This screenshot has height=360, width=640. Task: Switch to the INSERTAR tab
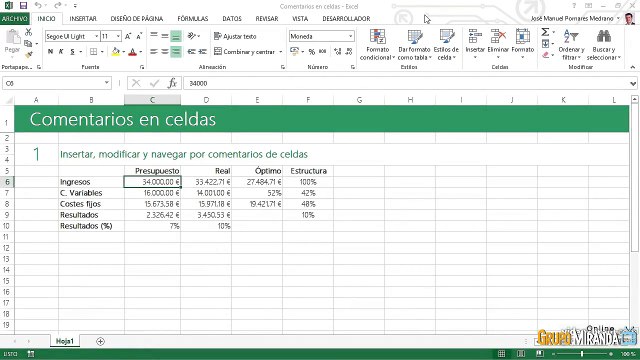pos(83,19)
